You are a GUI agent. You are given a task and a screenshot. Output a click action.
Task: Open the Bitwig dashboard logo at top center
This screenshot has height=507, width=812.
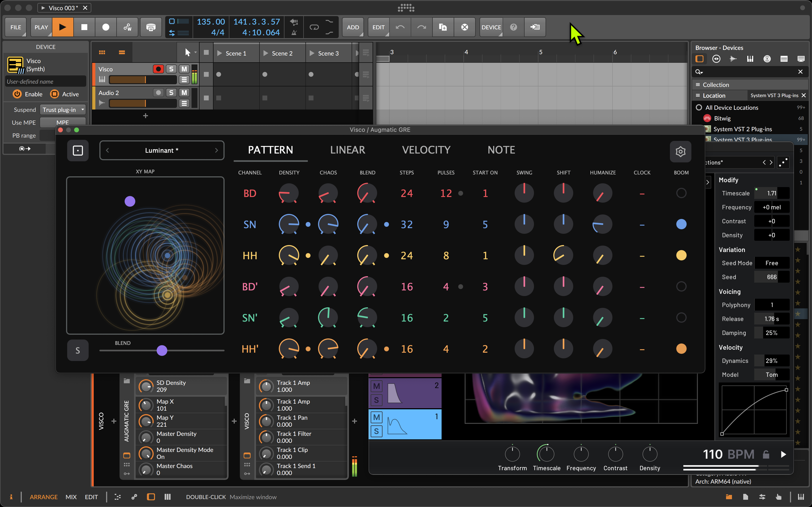point(406,8)
